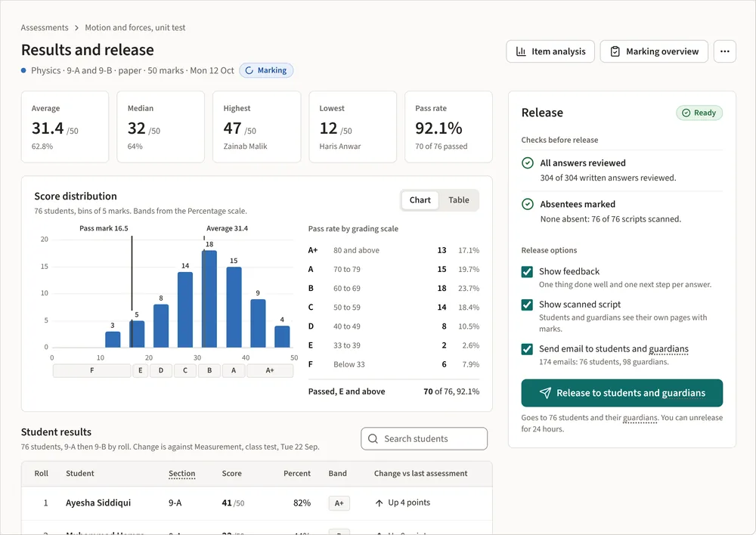This screenshot has width=756, height=535.
Task: Click the Pass rate card
Action: pyautogui.click(x=448, y=127)
